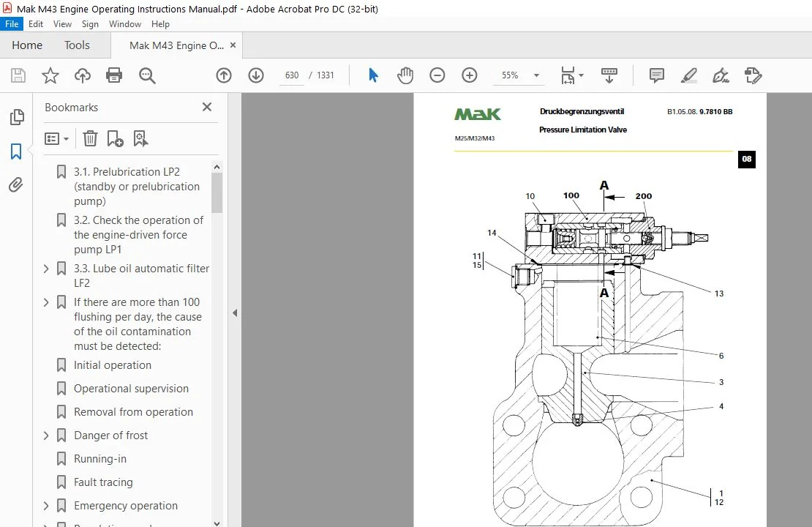Image resolution: width=812 pixels, height=527 pixels.
Task: Open the Initial operation bookmark
Action: tap(113, 365)
